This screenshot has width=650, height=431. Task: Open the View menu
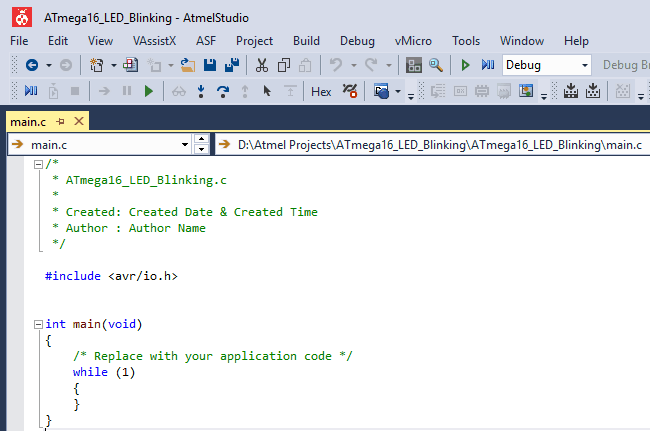coord(100,41)
